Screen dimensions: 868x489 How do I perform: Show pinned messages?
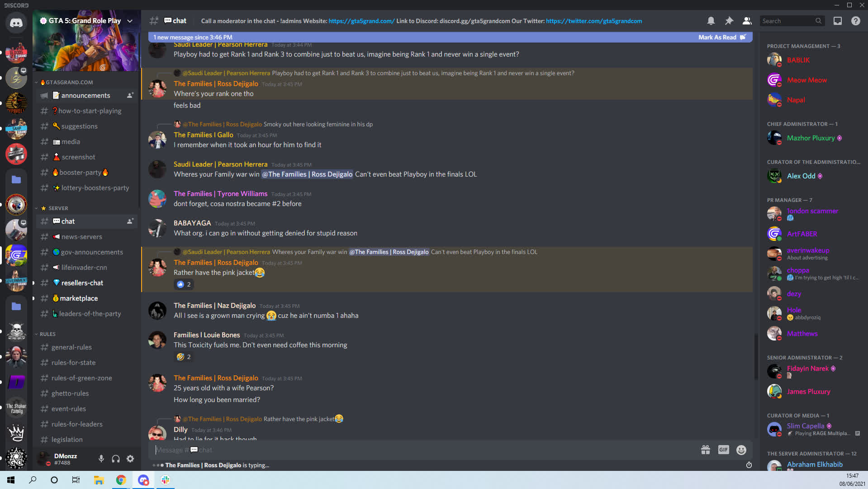coord(729,21)
